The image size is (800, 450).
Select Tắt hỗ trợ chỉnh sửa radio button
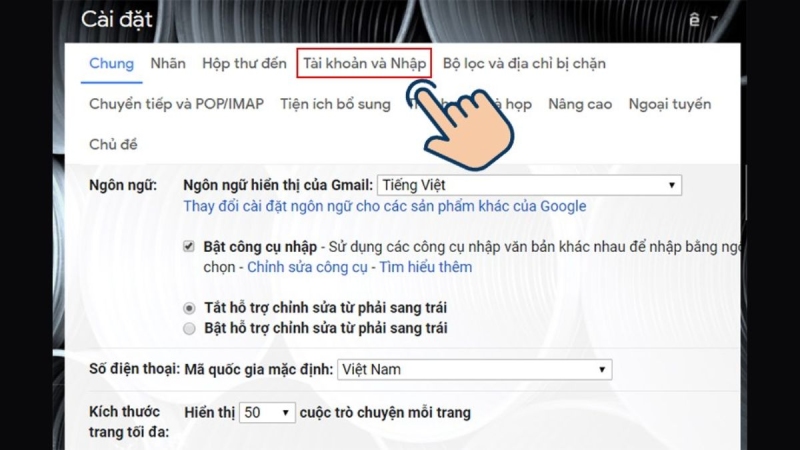pyautogui.click(x=189, y=308)
